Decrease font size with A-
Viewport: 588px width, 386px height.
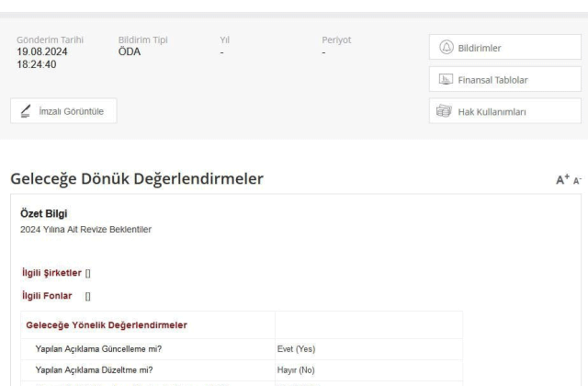[578, 180]
